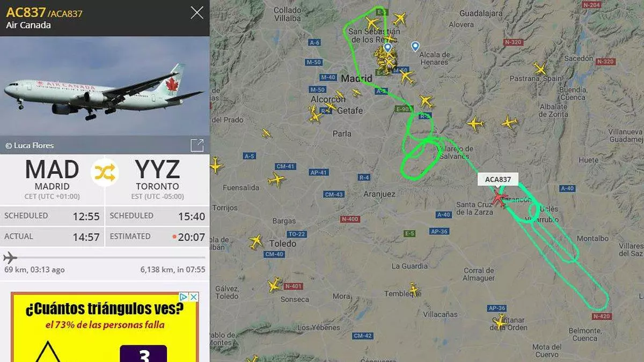Screen dimensions: 644x362
Task: Open the AdChoices info icon on the ad
Action: pyautogui.click(x=184, y=297)
